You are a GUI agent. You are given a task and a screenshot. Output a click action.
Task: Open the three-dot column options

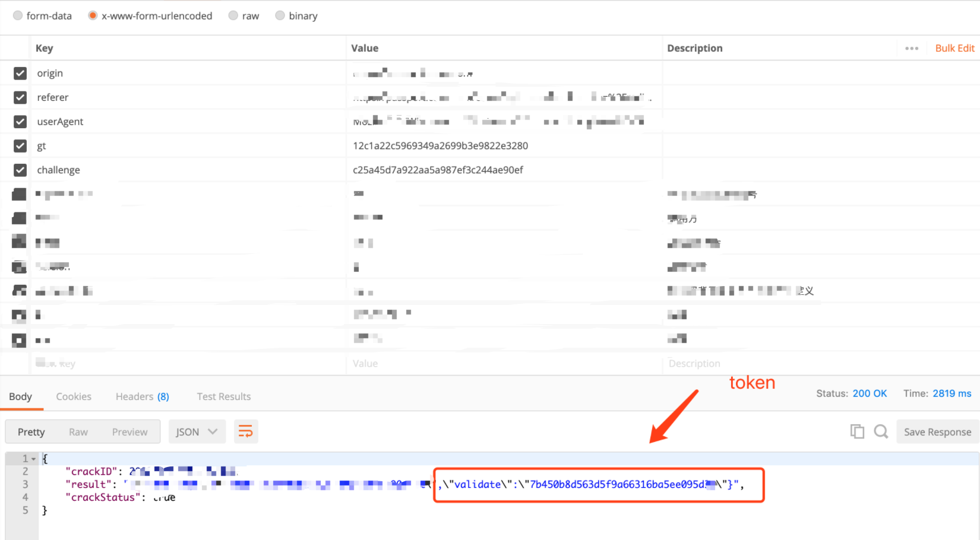tap(912, 48)
